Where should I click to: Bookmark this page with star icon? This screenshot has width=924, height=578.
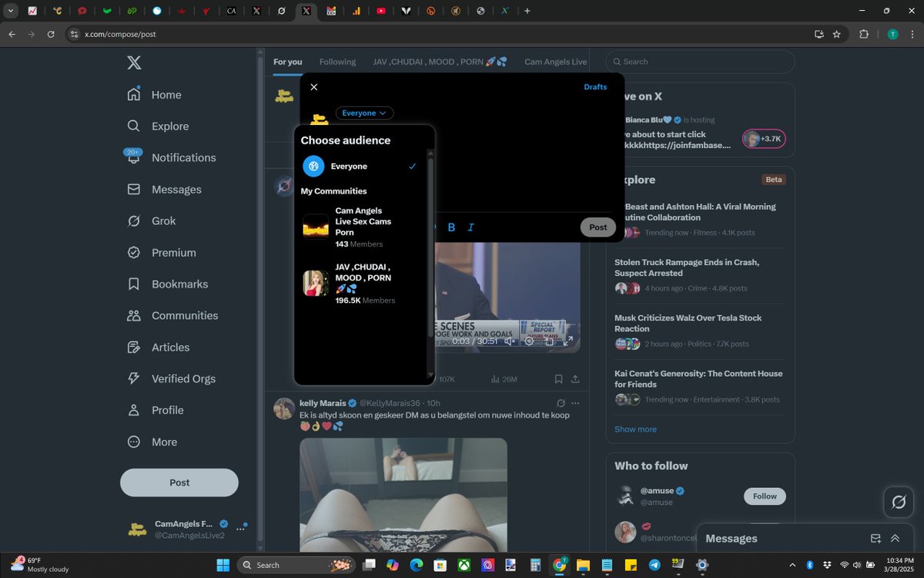pyautogui.click(x=836, y=34)
